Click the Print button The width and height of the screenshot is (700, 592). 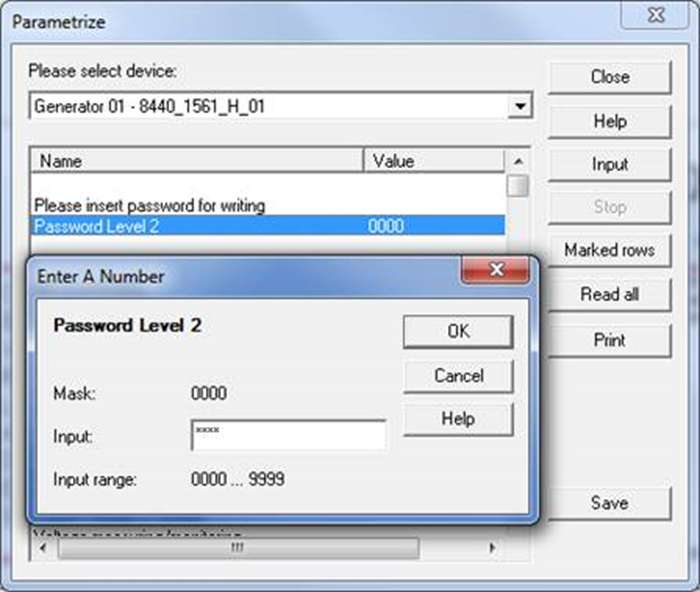tap(609, 340)
